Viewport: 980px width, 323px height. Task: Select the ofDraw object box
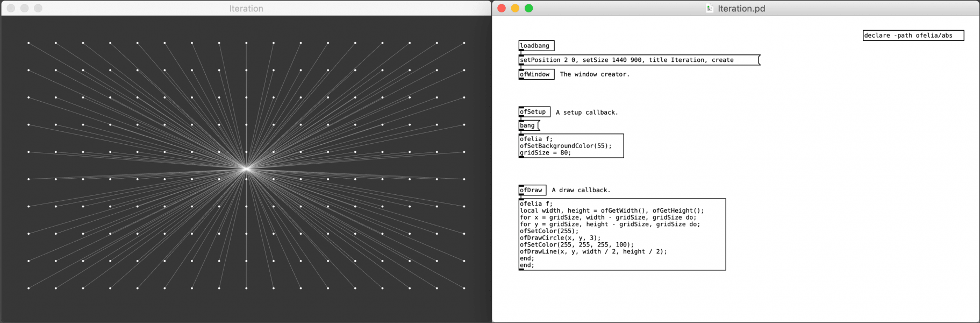532,190
